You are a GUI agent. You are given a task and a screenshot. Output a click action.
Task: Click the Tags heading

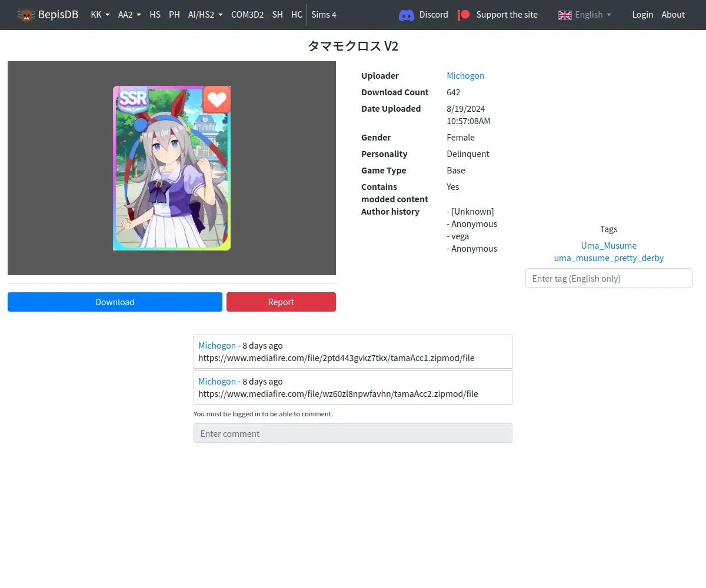tap(609, 229)
